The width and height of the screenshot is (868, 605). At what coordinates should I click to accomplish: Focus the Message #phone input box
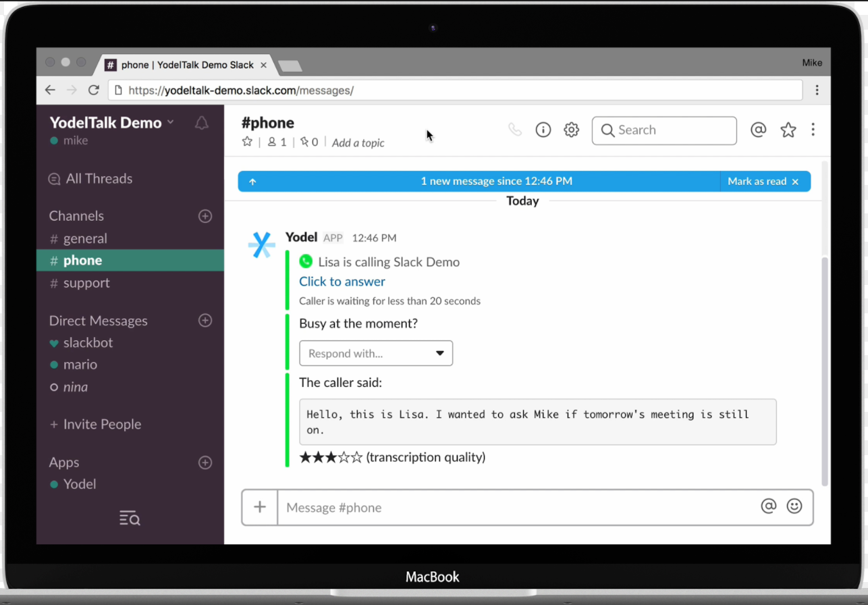pos(520,507)
